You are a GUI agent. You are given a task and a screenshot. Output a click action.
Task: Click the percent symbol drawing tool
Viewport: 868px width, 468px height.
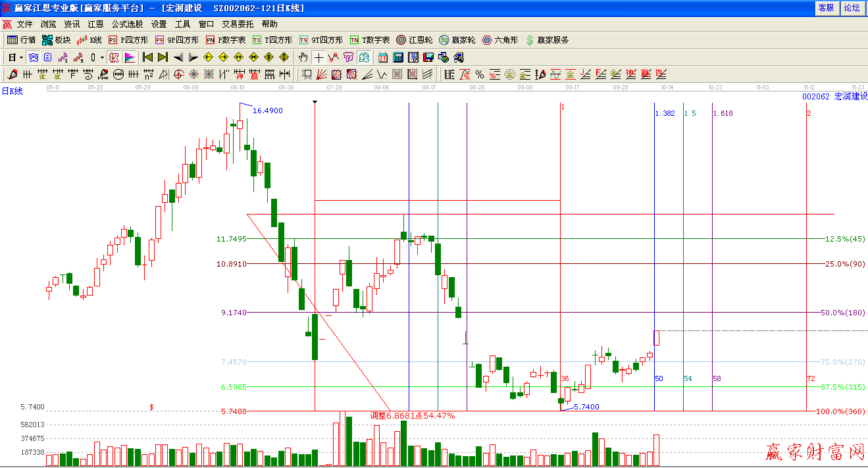point(480,74)
